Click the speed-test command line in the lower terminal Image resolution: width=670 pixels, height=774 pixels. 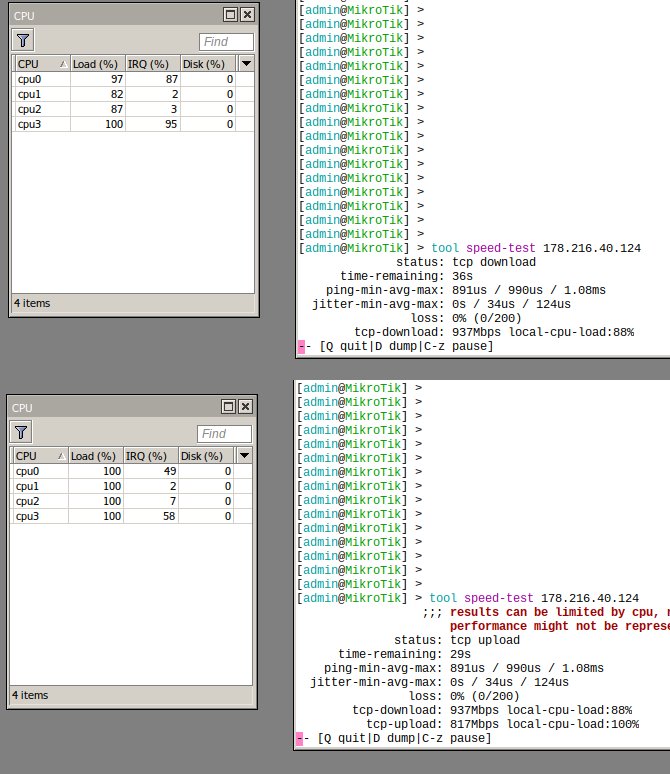tap(468, 598)
